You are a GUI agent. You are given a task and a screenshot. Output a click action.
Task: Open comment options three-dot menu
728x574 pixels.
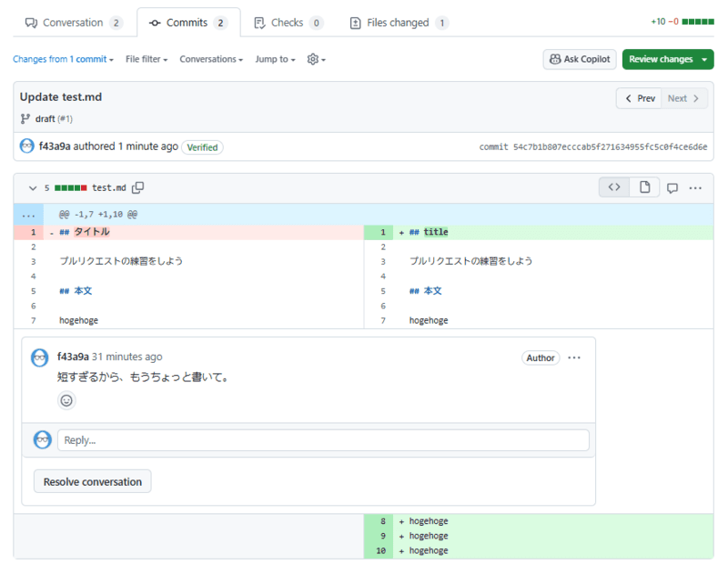point(574,357)
